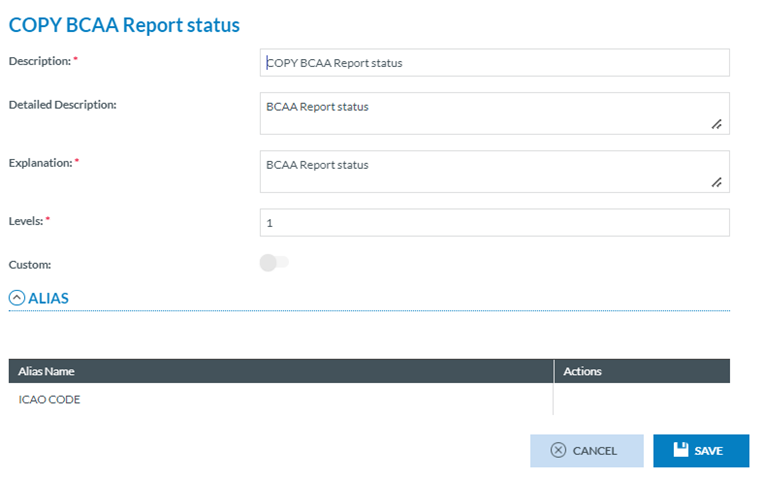Click the Custom label text
Viewport: 763px width, 480px height.
29,264
